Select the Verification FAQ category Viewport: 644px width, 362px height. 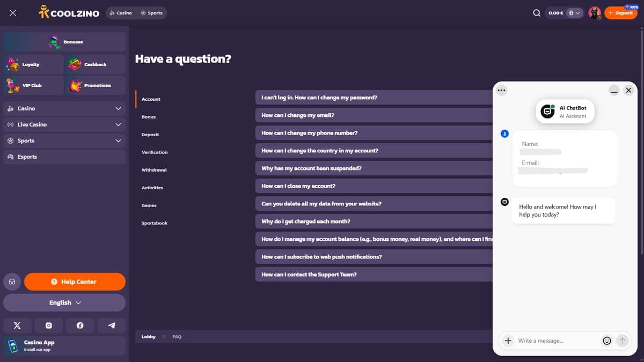tap(155, 152)
